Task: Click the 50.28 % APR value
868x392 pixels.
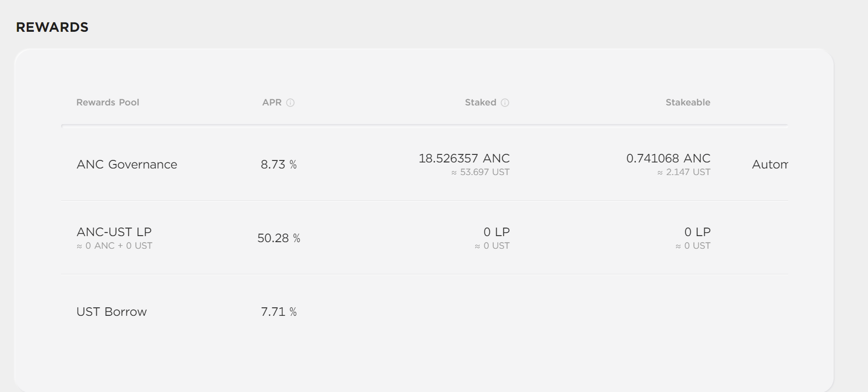Action: (279, 238)
